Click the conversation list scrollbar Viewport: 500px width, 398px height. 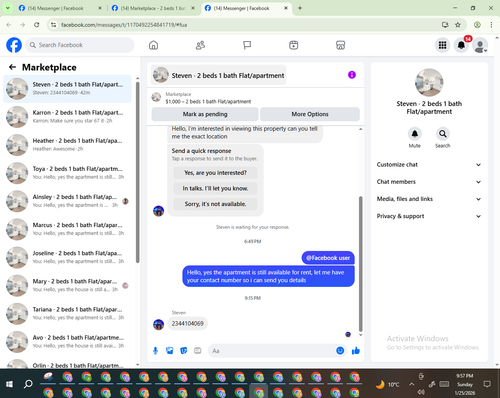137,173
